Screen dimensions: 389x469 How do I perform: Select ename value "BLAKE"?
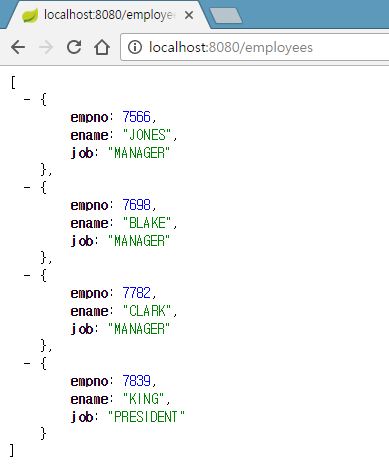pos(147,223)
